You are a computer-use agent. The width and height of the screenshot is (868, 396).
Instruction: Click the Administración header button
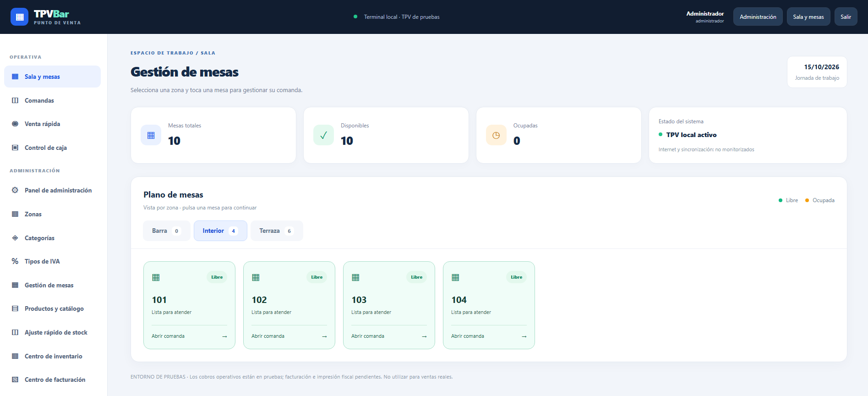(758, 17)
